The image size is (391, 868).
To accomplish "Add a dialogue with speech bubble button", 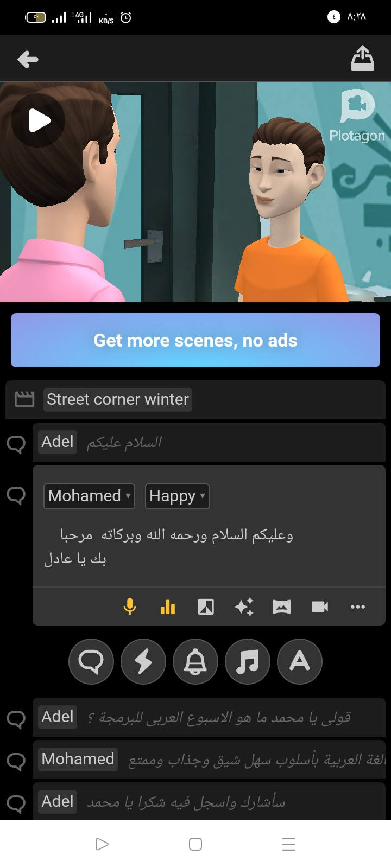I will tap(91, 662).
